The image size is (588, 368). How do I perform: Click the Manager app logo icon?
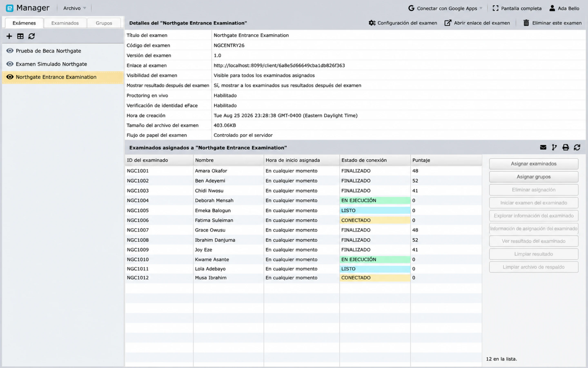coord(10,8)
